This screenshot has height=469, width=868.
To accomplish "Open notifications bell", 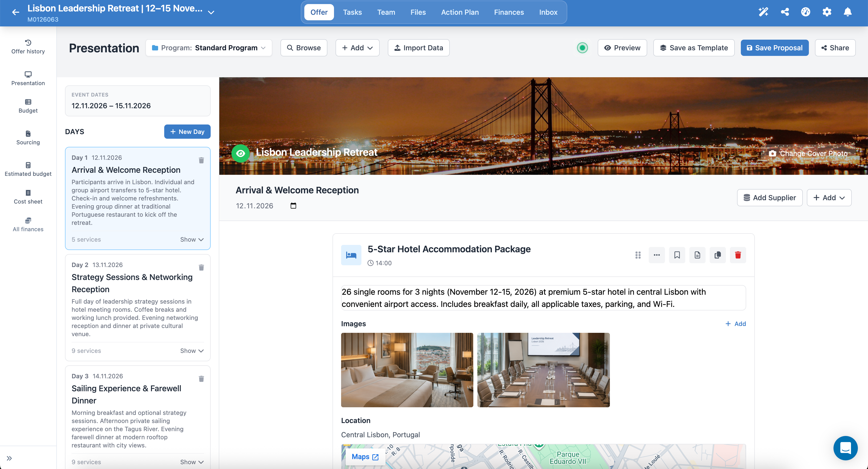I will [847, 12].
